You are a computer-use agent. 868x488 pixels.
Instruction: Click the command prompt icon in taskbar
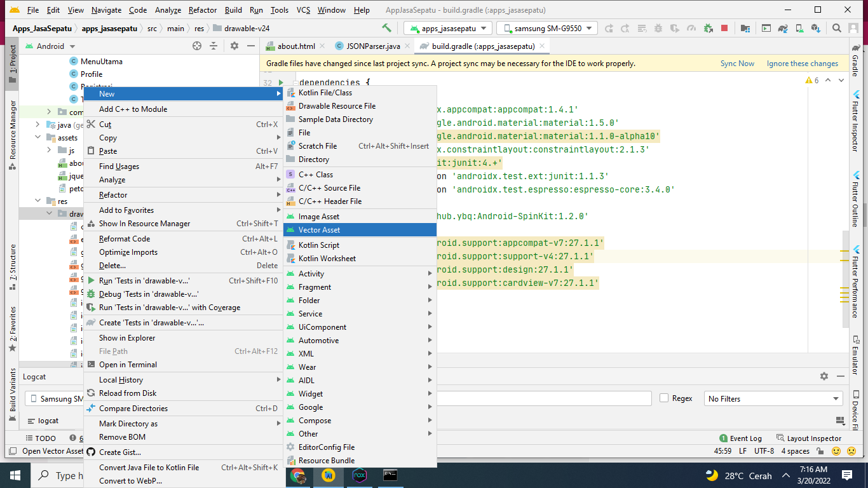click(x=390, y=475)
